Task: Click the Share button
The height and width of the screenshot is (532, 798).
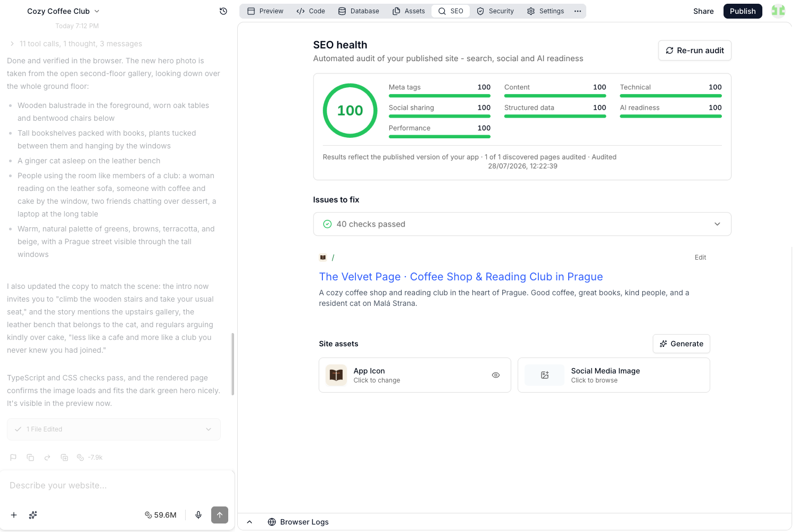Action: pos(703,11)
